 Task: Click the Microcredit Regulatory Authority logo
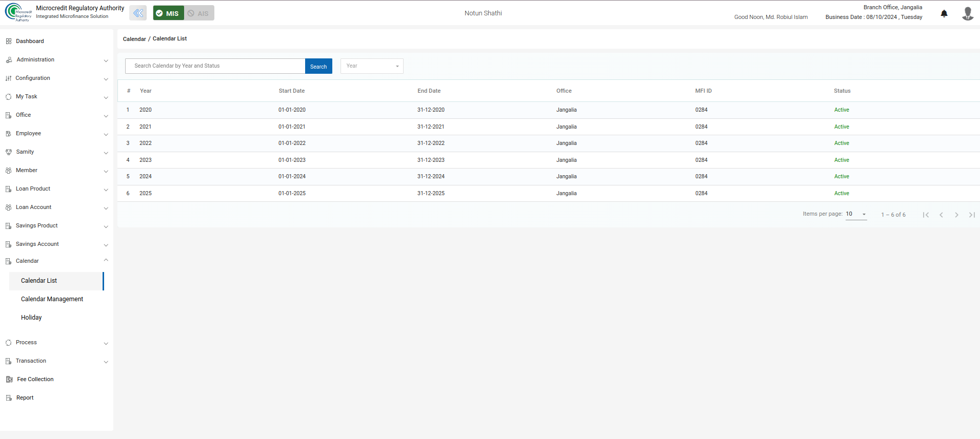(x=18, y=12)
